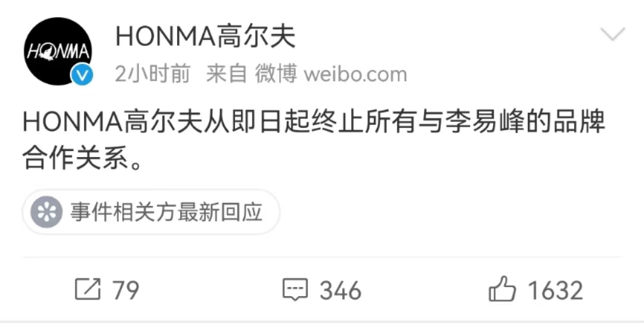Open the weibo.com source link
The width and height of the screenshot is (644, 323).
pyautogui.click(x=355, y=75)
